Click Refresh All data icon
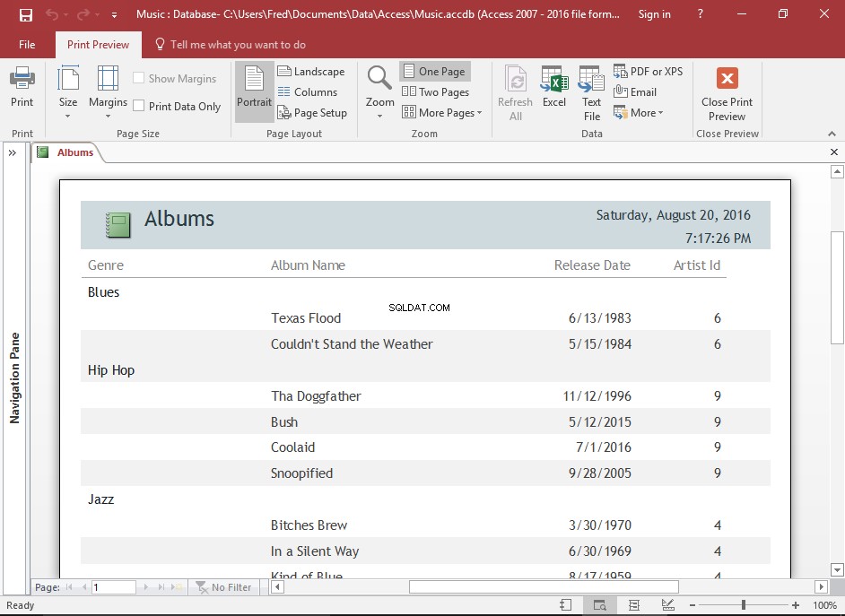The height and width of the screenshot is (616, 845). [x=516, y=79]
